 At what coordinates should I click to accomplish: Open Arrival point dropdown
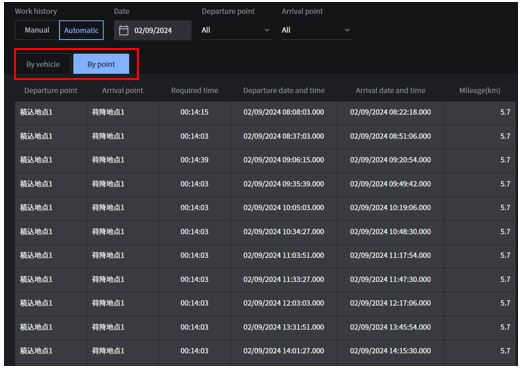[x=316, y=30]
